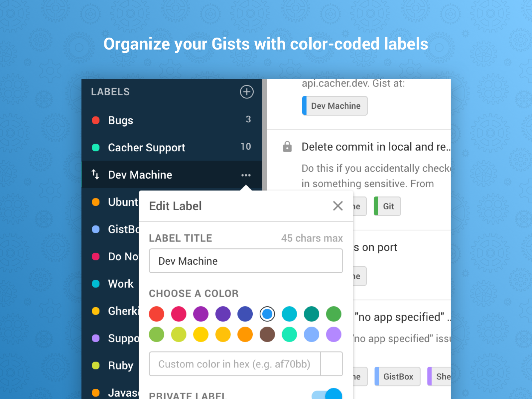
Task: Choose the indigo color swatch
Action: point(245,314)
